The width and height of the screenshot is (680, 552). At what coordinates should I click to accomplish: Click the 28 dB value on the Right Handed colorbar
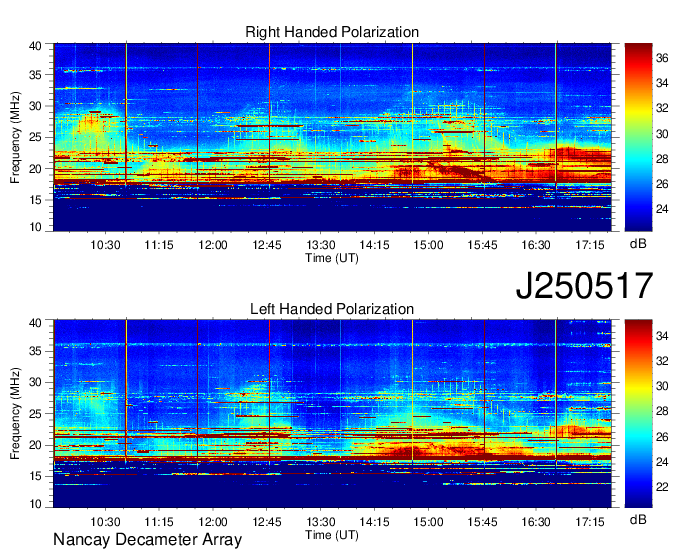coord(662,159)
